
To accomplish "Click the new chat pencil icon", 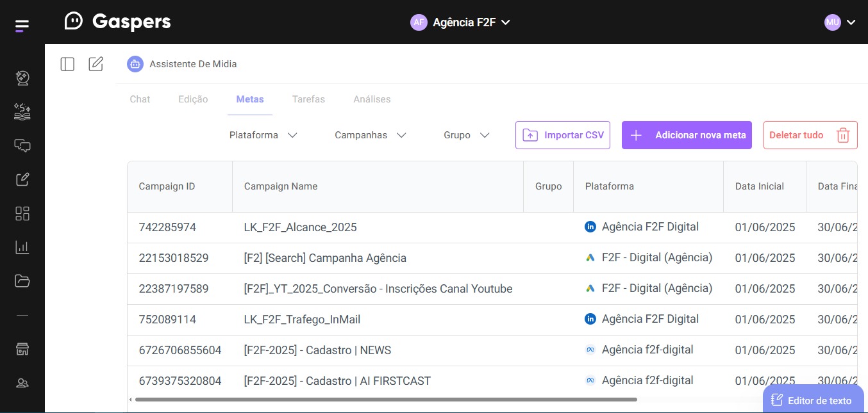I will point(96,64).
